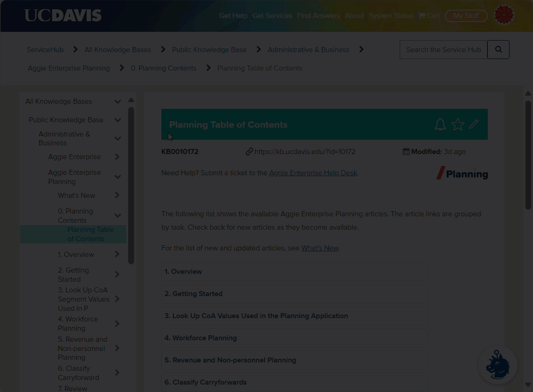Open the shopping Cart
The image size is (533, 392).
click(429, 16)
